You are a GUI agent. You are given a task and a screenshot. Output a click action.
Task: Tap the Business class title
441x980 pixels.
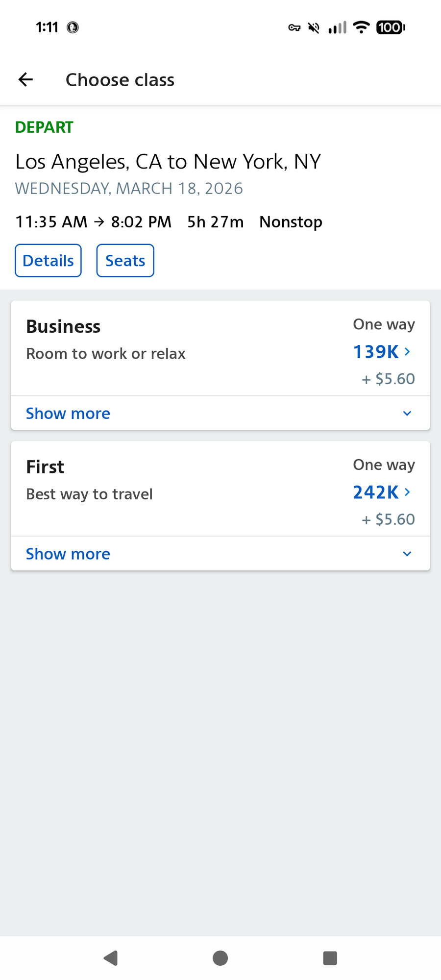pyautogui.click(x=63, y=326)
